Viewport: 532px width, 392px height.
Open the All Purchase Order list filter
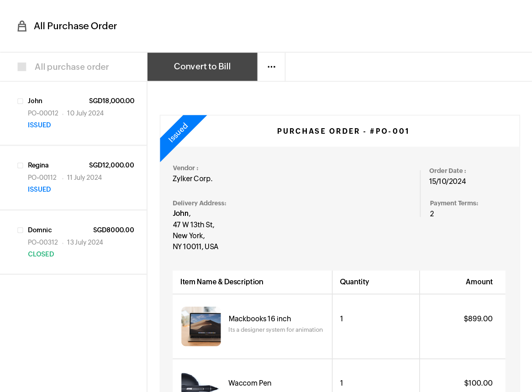coord(72,67)
